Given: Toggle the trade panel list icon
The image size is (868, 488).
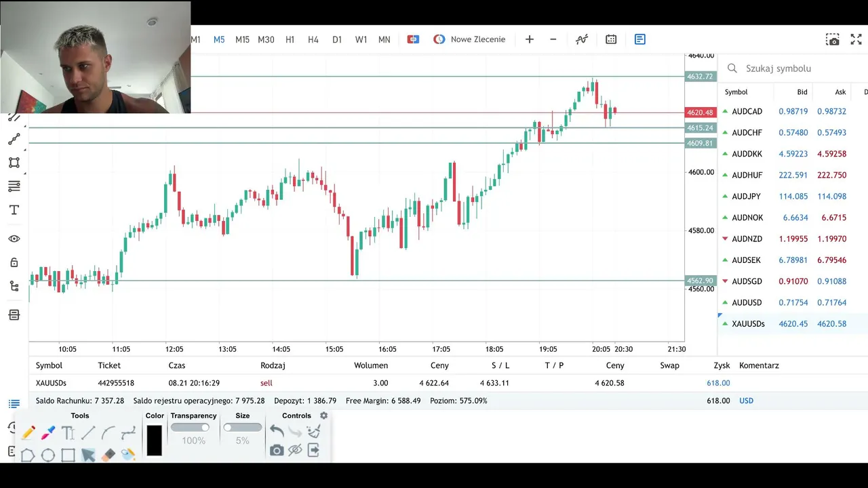Looking at the screenshot, I should (640, 39).
